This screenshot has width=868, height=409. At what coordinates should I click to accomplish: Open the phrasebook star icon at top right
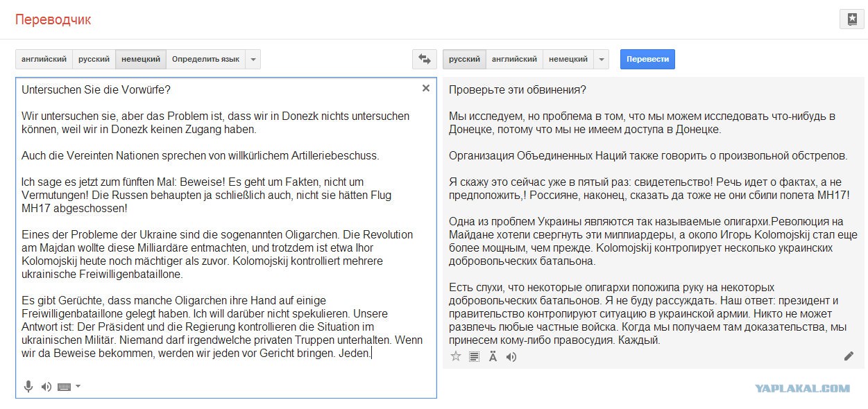point(852,19)
